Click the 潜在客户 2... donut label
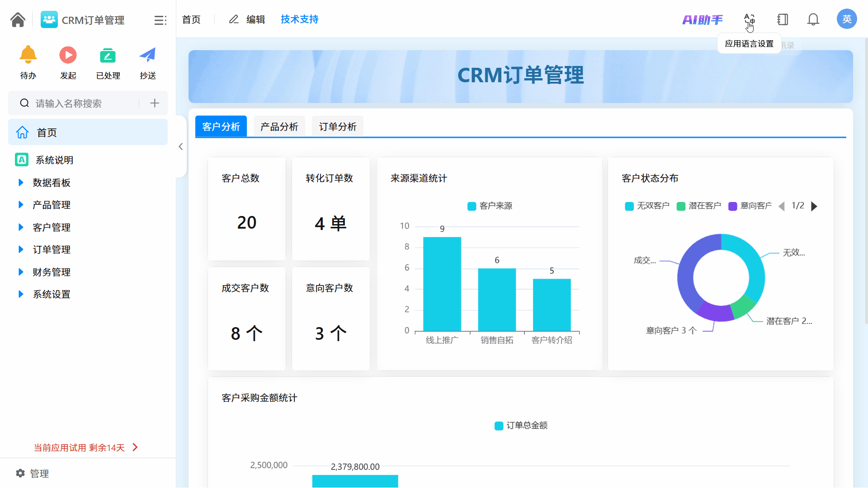868x488 pixels. tap(789, 321)
